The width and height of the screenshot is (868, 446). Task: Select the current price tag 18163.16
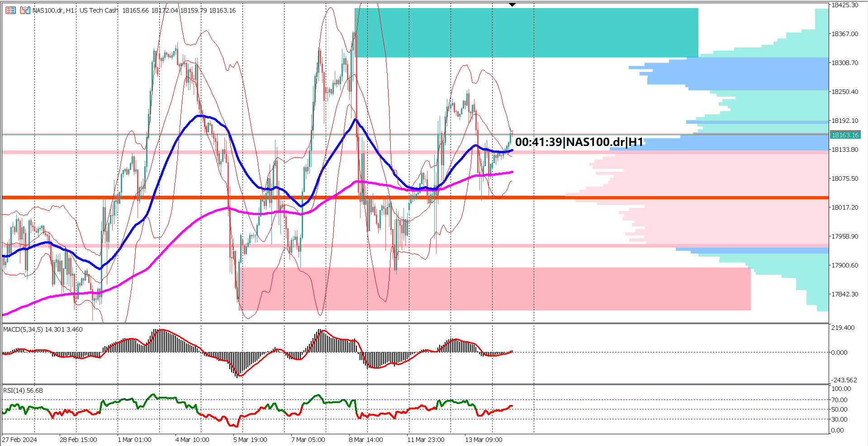click(x=844, y=135)
